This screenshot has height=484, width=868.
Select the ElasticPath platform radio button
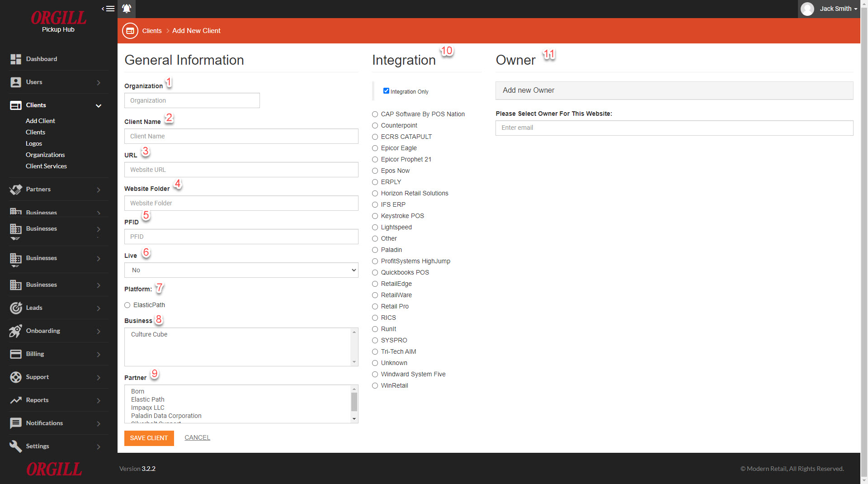tap(127, 305)
